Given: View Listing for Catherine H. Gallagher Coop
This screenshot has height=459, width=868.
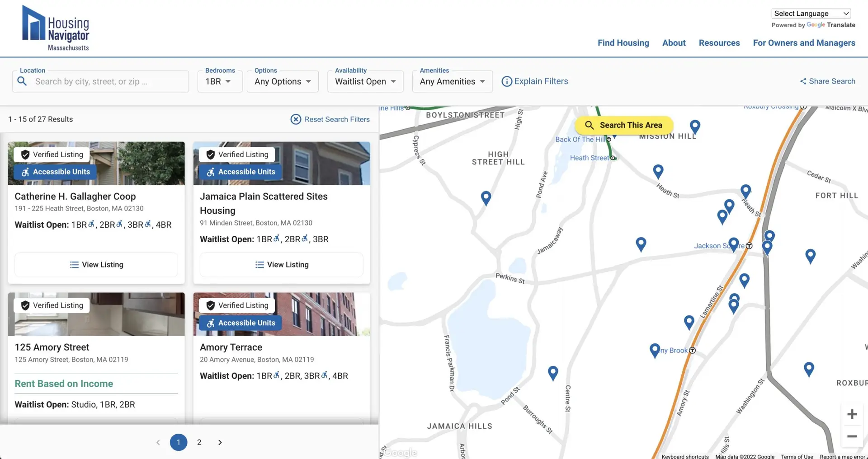Looking at the screenshot, I should [x=96, y=265].
